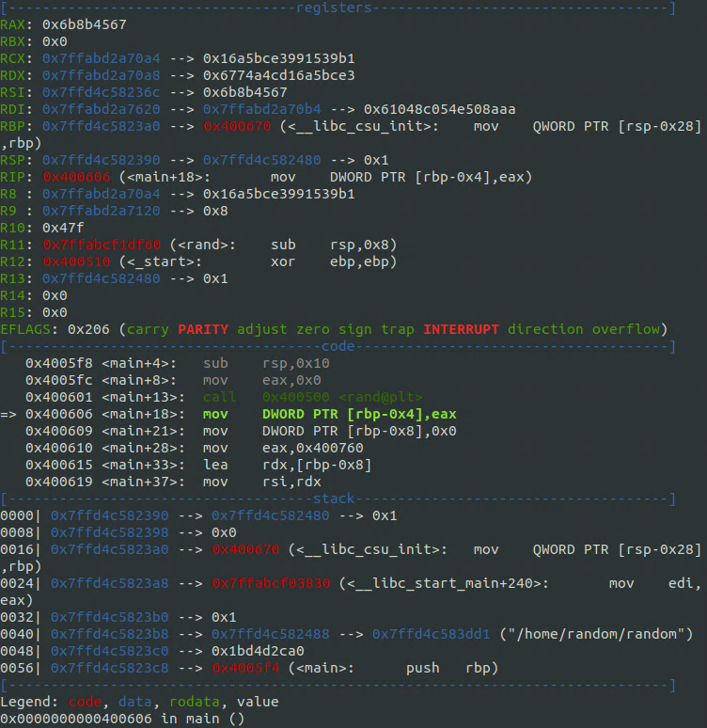Screen dimensions: 707x728
Task: Select highlighted operand [rbp-0x4],eax in code section
Action: click(x=402, y=414)
